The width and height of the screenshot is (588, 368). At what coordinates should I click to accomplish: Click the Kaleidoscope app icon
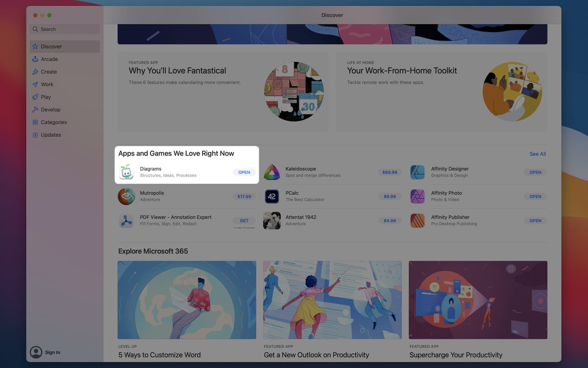click(271, 172)
